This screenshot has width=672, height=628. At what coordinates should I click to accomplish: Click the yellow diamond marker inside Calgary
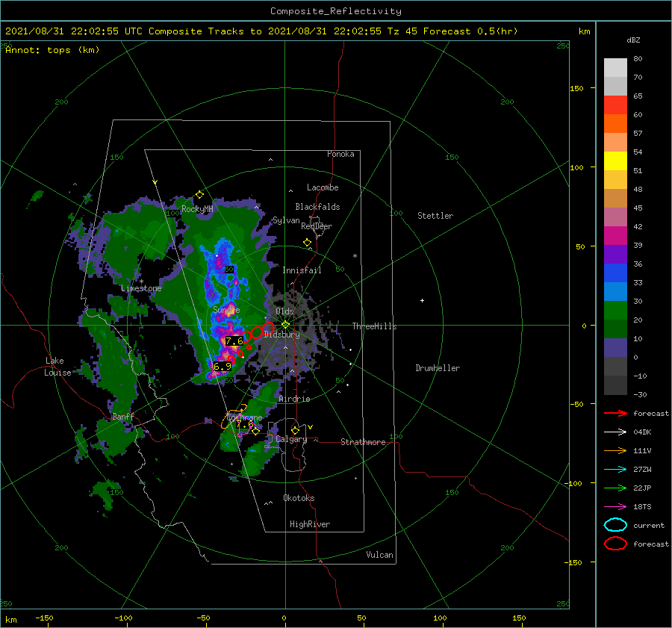[x=295, y=430]
